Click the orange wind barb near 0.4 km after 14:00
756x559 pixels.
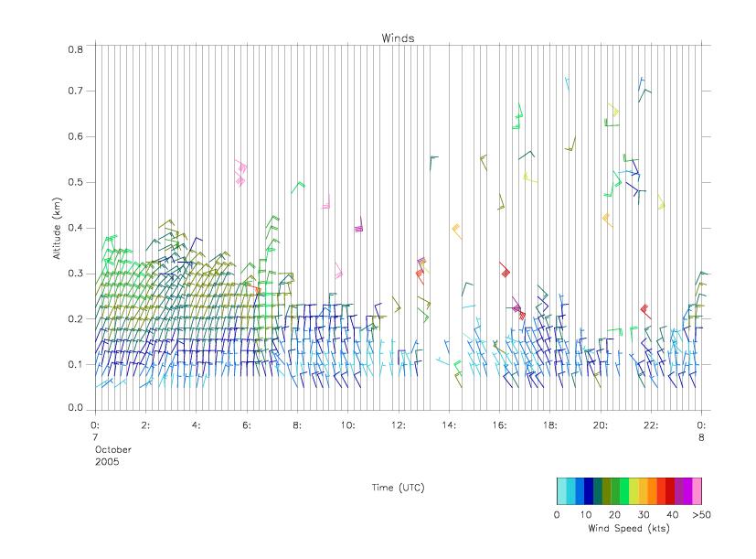pyautogui.click(x=456, y=231)
